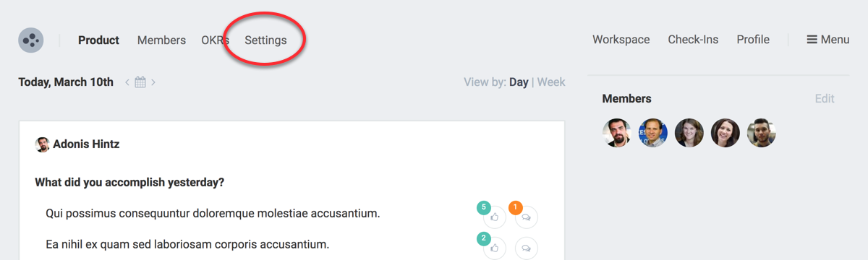Go to next day arrow
The width and height of the screenshot is (868, 260).
[153, 82]
